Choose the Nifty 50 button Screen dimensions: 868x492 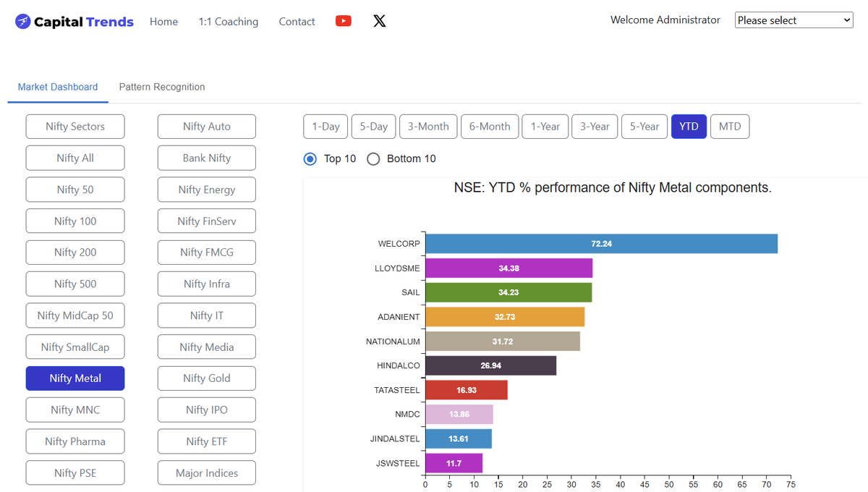pos(75,190)
